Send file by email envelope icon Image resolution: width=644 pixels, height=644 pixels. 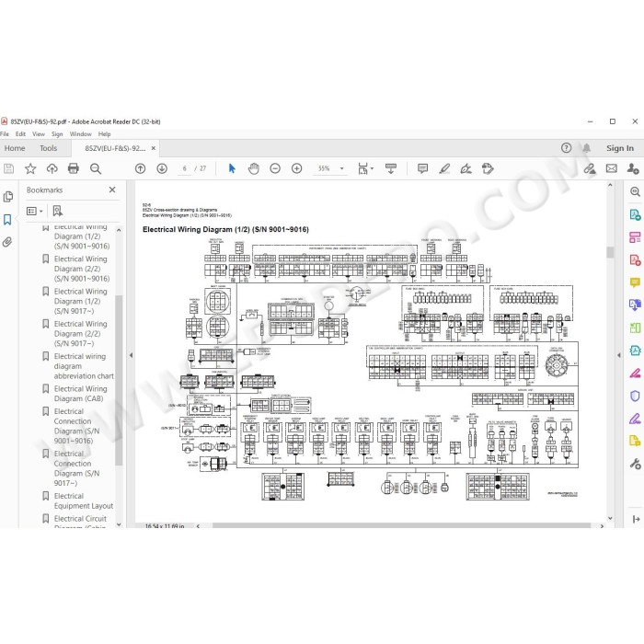click(x=612, y=168)
